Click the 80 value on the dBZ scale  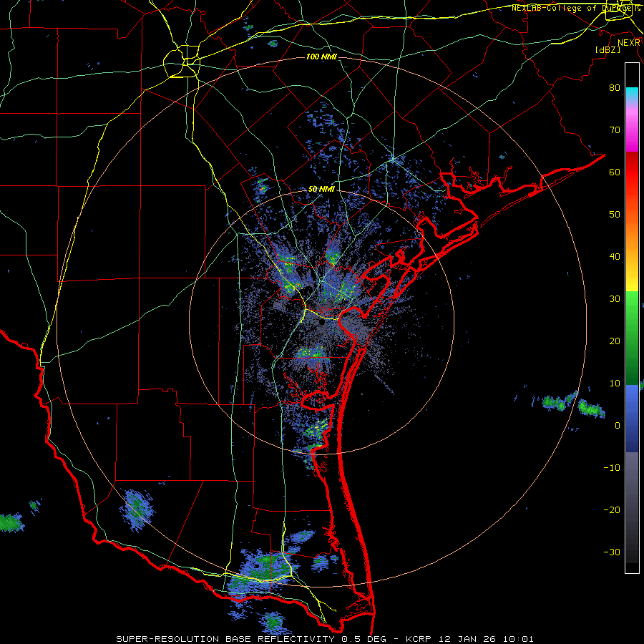click(615, 87)
